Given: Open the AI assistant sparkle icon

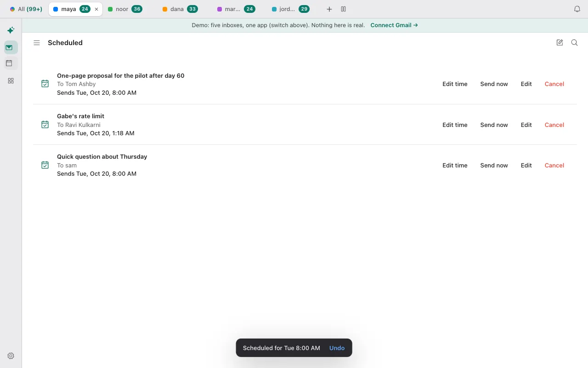Looking at the screenshot, I should [11, 30].
